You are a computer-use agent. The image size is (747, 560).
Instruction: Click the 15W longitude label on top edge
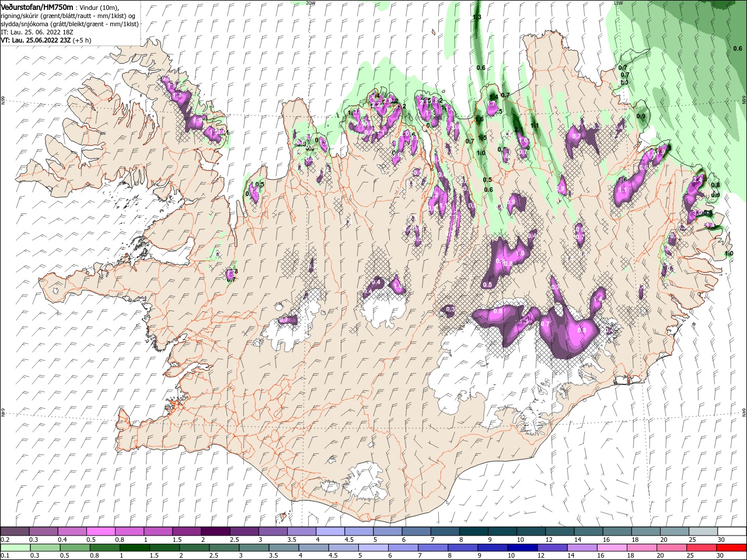[618, 3]
